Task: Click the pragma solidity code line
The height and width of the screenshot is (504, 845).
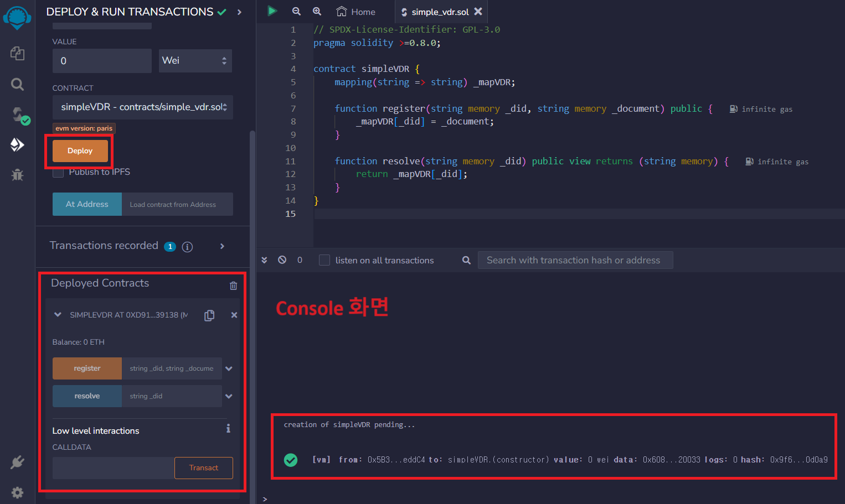Action: 377,43
